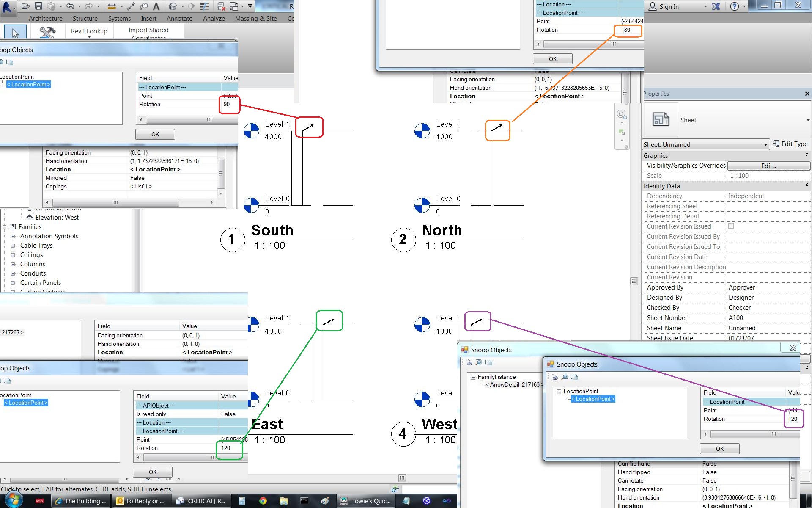Click the Sheet Number field showing A100
The width and height of the screenshot is (812, 508).
[x=736, y=317]
